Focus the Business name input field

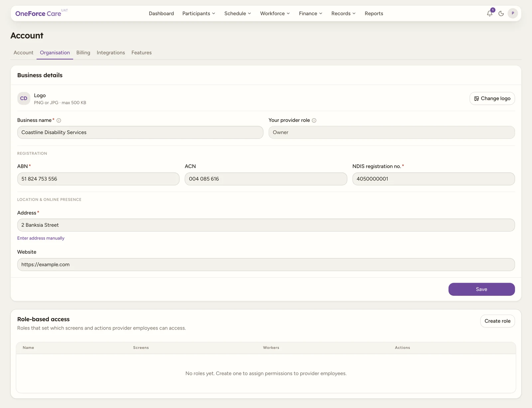(140, 132)
